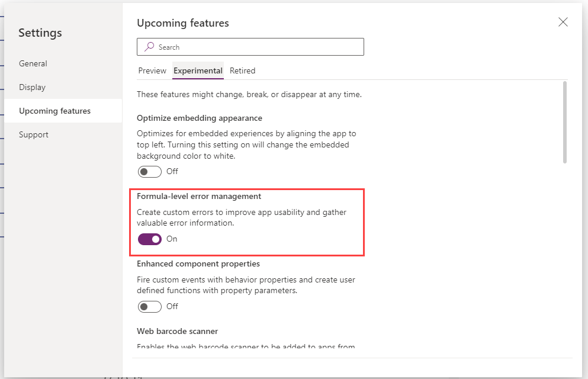Screen dimensions: 588x379
Task: Click the Optimize embedding appearance heading
Action: (x=200, y=118)
